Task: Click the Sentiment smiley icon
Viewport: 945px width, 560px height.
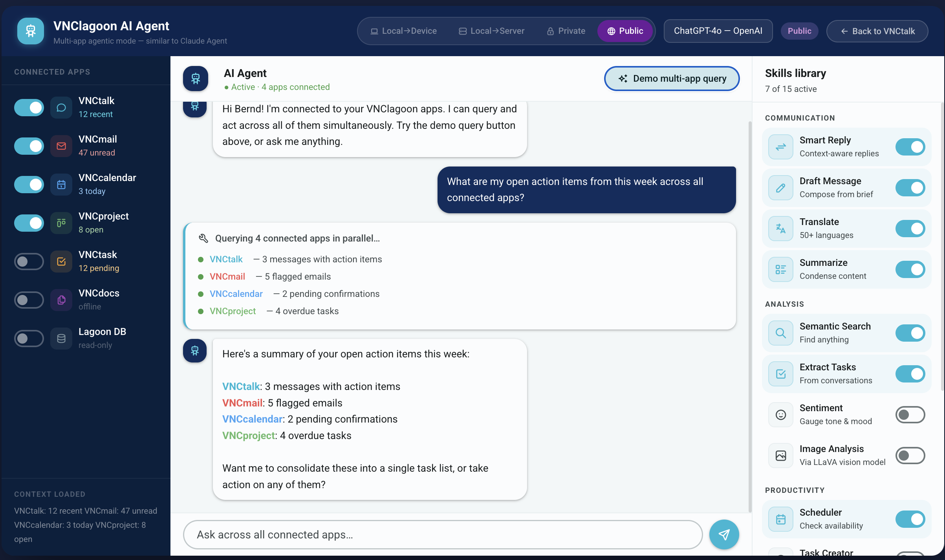Action: pyautogui.click(x=781, y=415)
